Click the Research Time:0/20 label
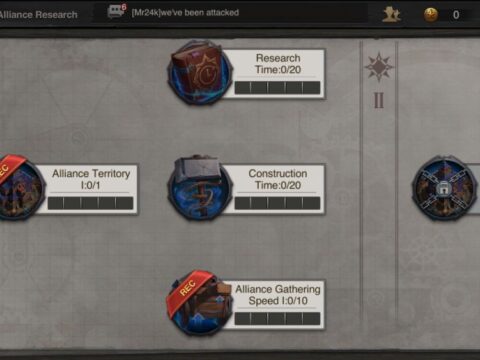 pyautogui.click(x=278, y=64)
